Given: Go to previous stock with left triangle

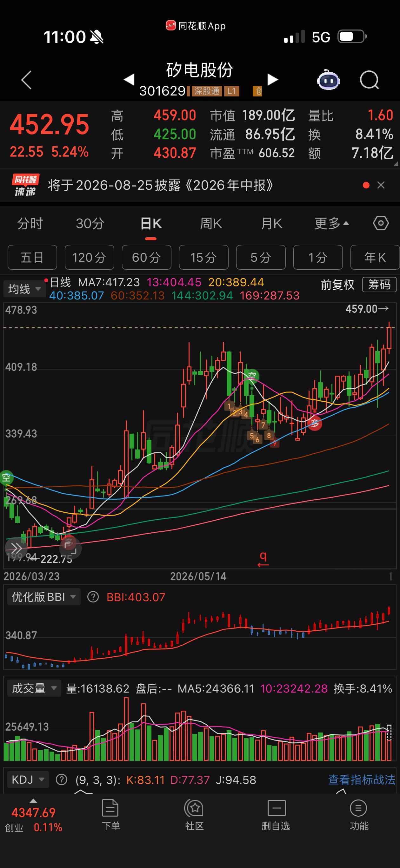Looking at the screenshot, I should (129, 80).
